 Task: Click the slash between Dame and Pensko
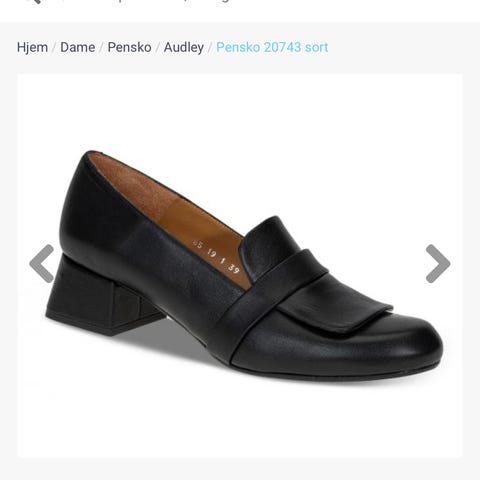101,47
